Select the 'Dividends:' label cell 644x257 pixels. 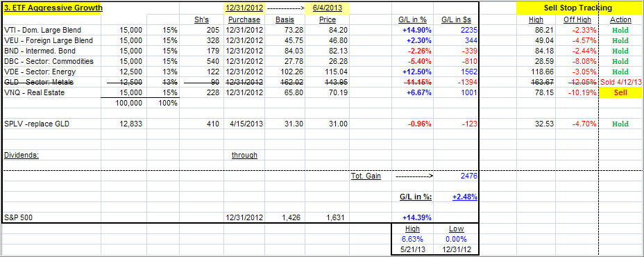(21, 155)
